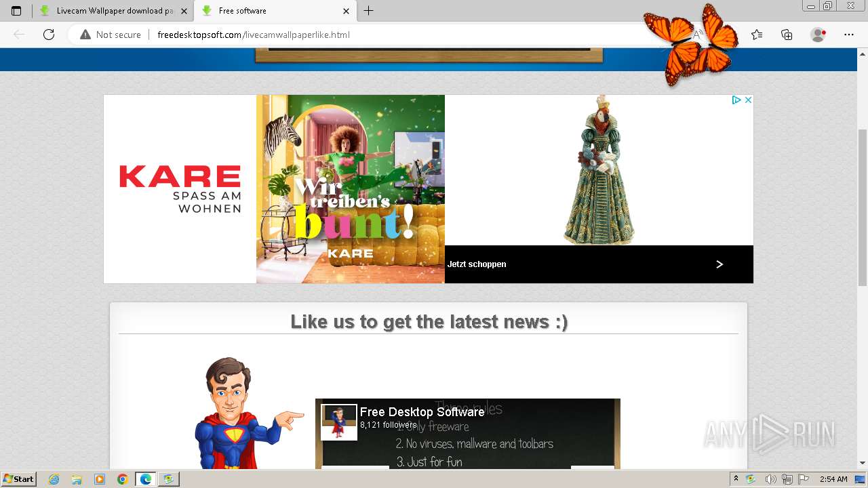Select the Free software tab

[x=275, y=11]
